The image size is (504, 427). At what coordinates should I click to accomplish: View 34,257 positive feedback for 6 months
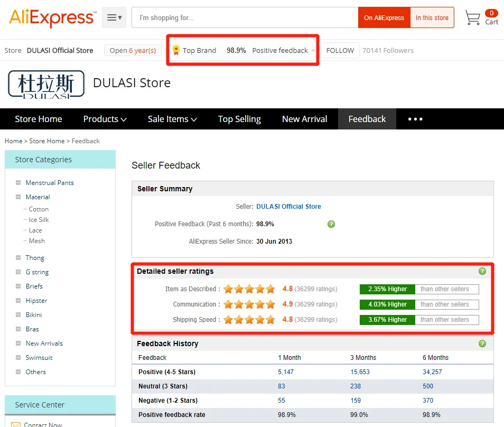432,372
